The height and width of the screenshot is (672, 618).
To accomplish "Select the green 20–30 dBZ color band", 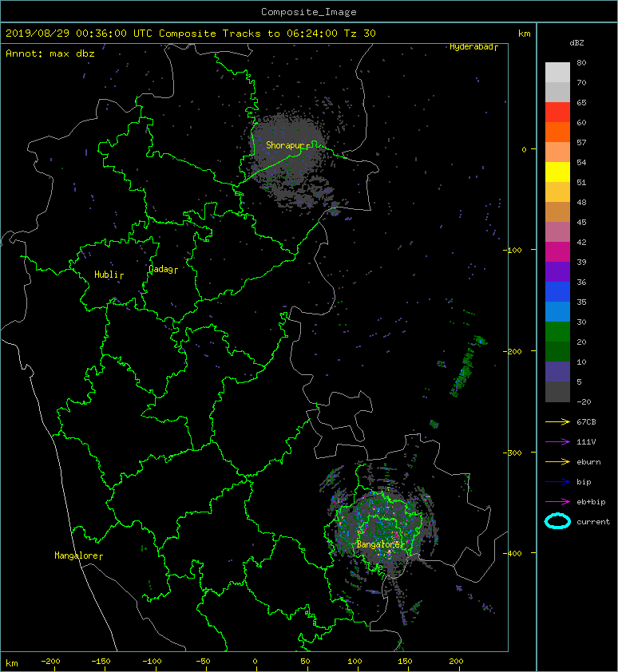I will [557, 332].
